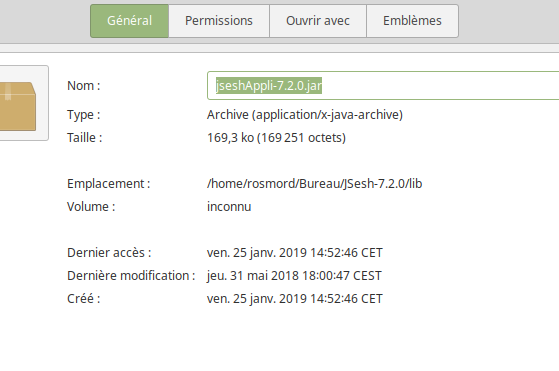Click the Dernière modification date value
The width and height of the screenshot is (559, 371).
pyautogui.click(x=294, y=276)
